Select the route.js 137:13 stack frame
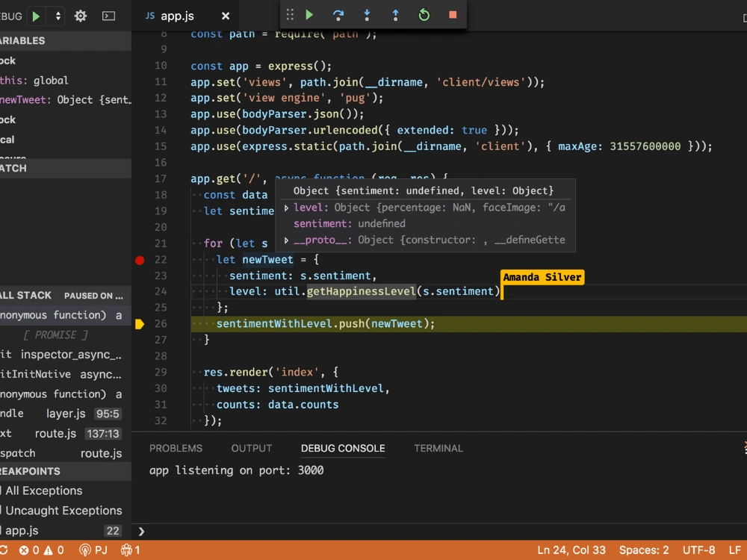Screen dimensions: 747x560 [65, 434]
